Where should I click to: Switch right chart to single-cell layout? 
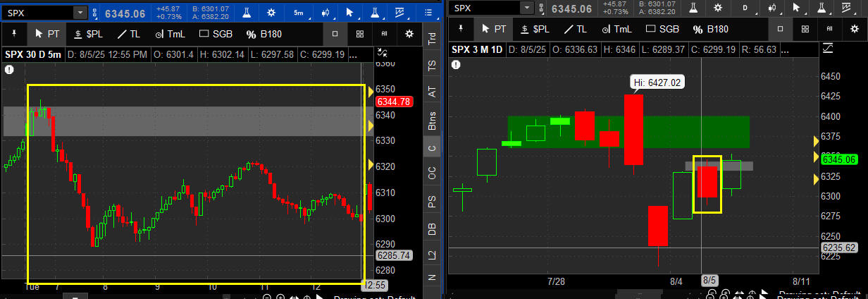click(781, 28)
